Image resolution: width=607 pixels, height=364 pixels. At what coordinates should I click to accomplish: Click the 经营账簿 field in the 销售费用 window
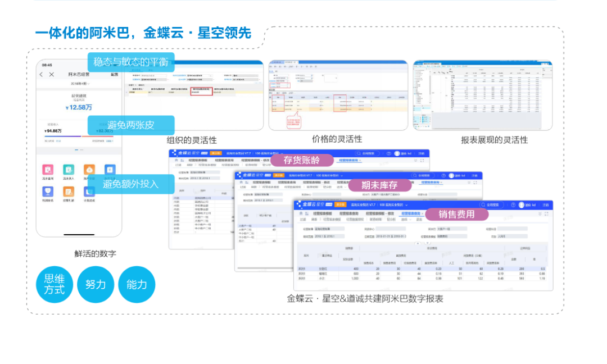click(329, 229)
